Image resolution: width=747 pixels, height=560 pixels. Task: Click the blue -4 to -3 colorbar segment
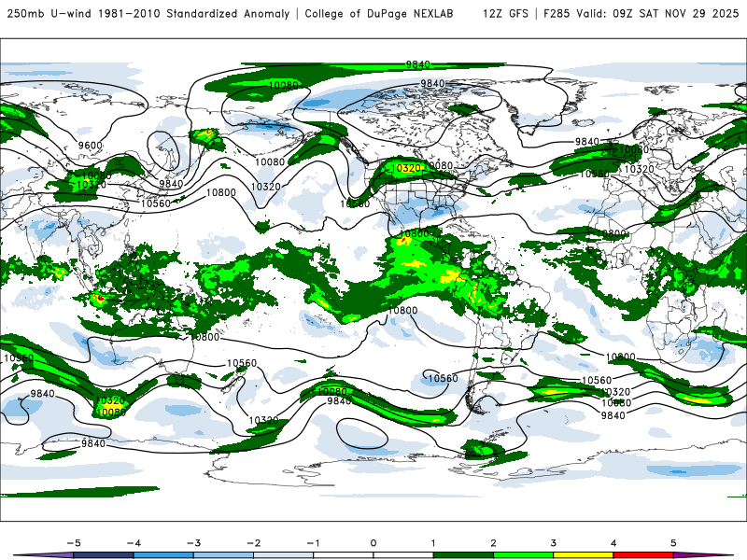tap(163, 555)
